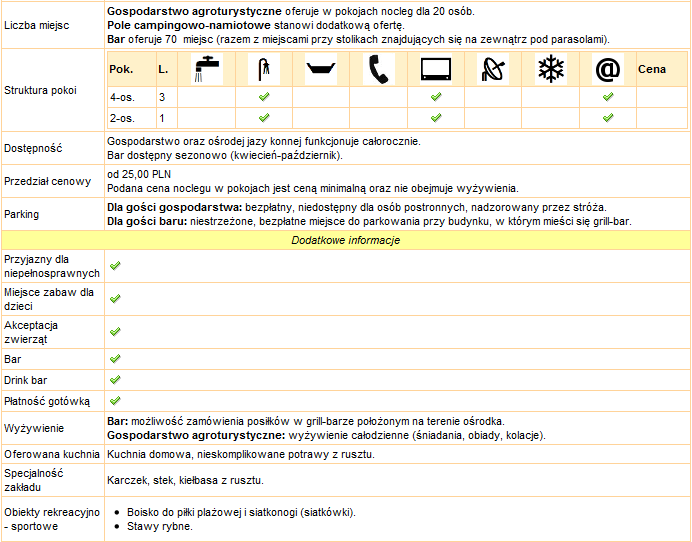The image size is (692, 542).
Task: Click 'Przyjazny dla niepełnosprawnych' row label
Action: [52, 266]
